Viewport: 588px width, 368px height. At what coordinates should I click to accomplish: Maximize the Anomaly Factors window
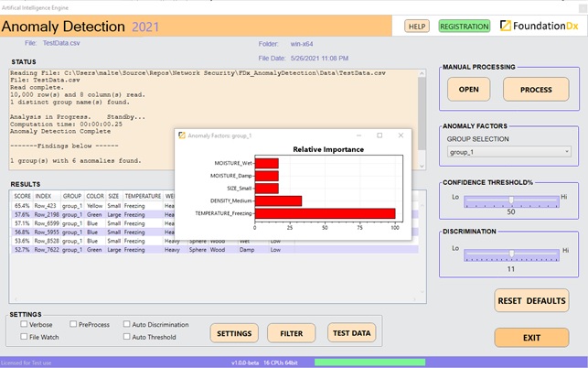tap(380, 135)
